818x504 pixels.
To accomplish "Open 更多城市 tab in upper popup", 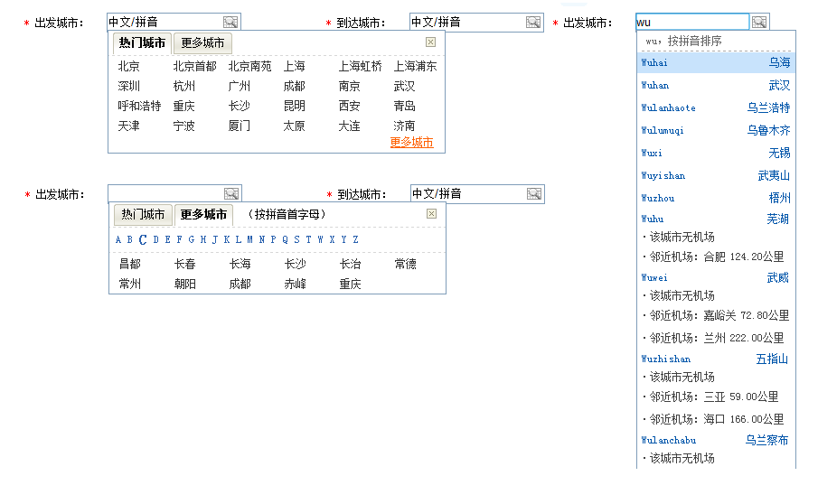I will 202,42.
